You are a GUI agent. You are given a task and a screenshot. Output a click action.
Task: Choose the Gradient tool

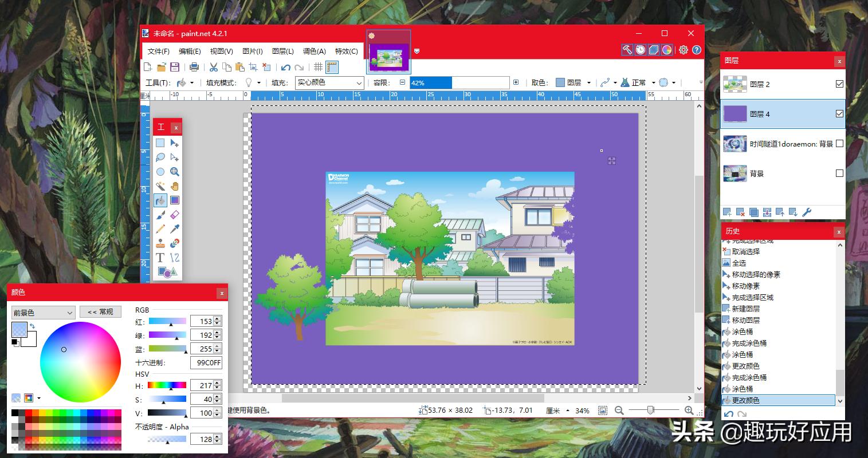(175, 200)
